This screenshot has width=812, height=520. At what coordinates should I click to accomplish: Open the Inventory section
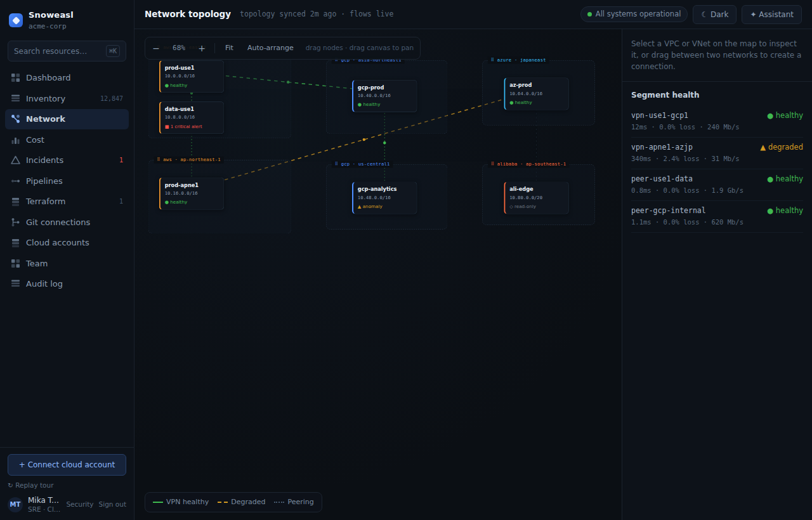click(x=67, y=98)
